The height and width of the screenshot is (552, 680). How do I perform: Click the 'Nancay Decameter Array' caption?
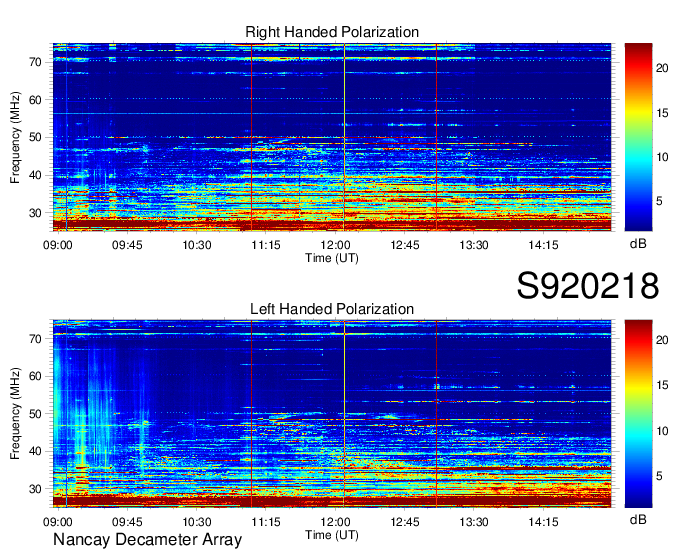pos(147,539)
